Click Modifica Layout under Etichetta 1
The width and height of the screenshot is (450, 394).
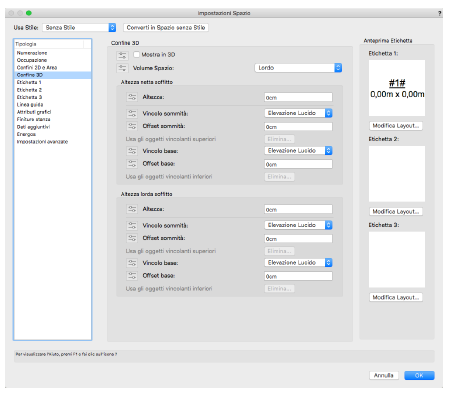pos(396,126)
